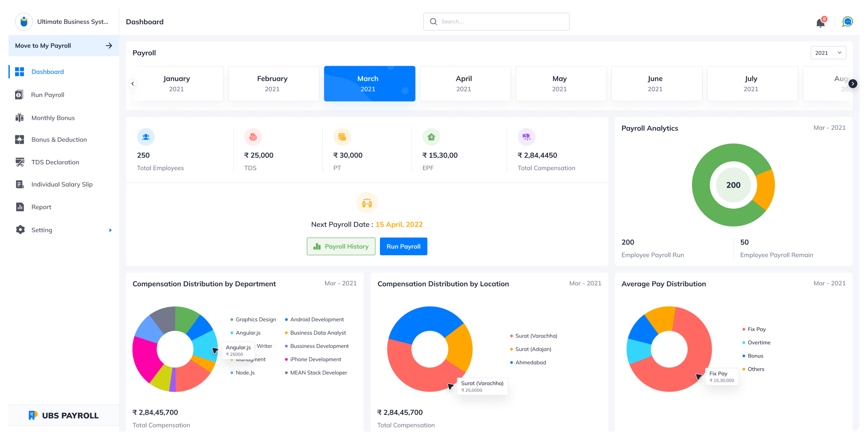Select the April 2021 tab
The image size is (868, 440).
[464, 84]
